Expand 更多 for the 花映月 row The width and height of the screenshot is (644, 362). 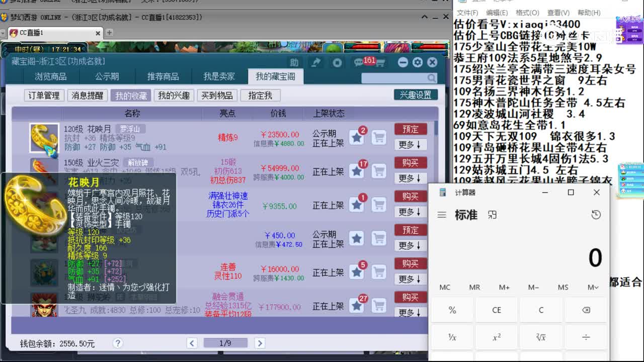[x=411, y=145]
